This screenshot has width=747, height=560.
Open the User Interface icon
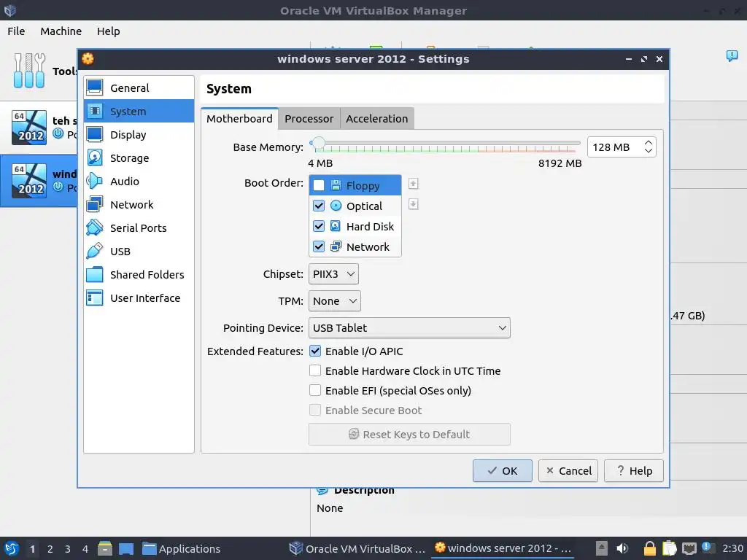94,297
